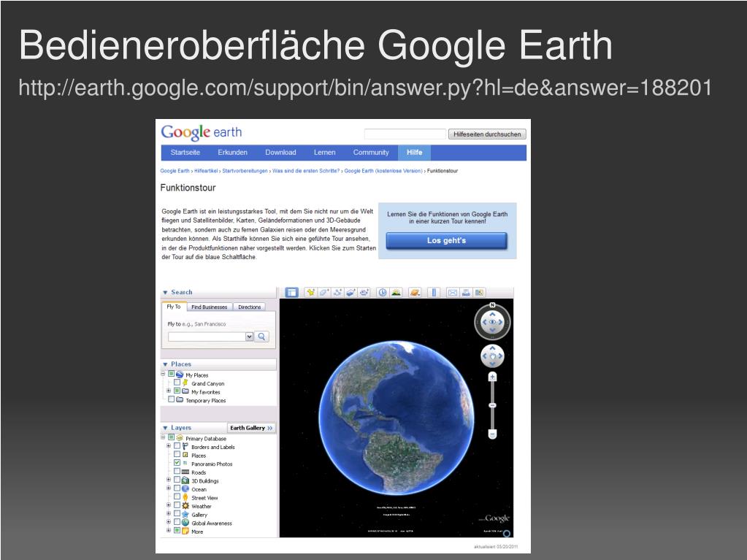Screen dimensions: 747x560
Task: Click the help search text field
Action: pos(405,134)
